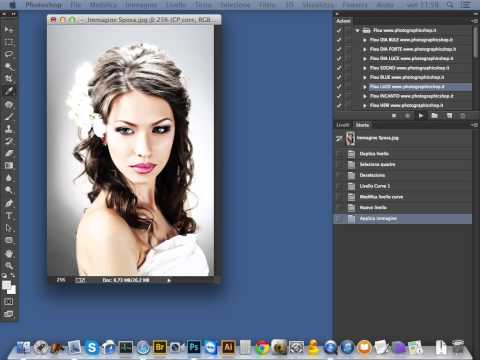Expand the INCANTO action steps
Screen dimensions: 480x360
[x=365, y=96]
